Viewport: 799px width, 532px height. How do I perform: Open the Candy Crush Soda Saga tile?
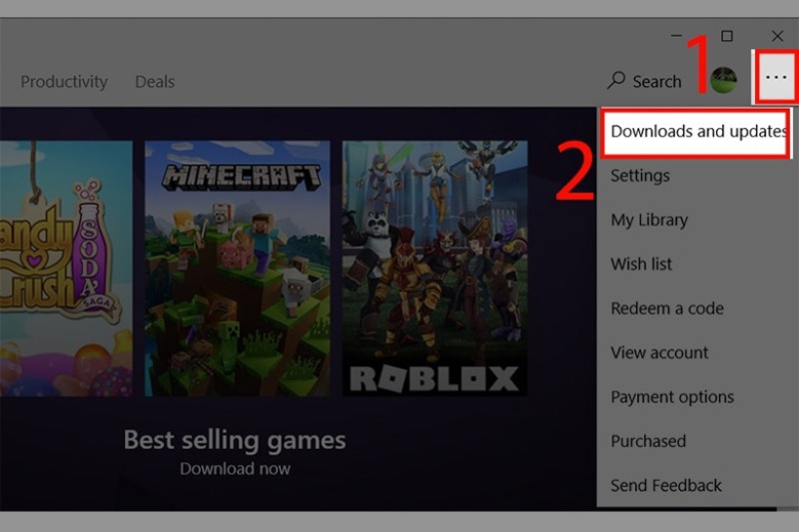click(x=66, y=268)
